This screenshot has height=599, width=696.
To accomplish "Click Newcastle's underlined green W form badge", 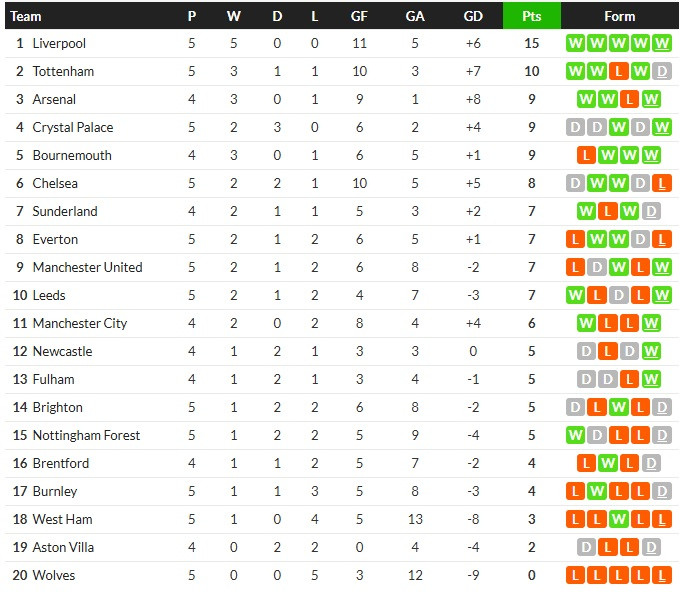I will (x=651, y=351).
